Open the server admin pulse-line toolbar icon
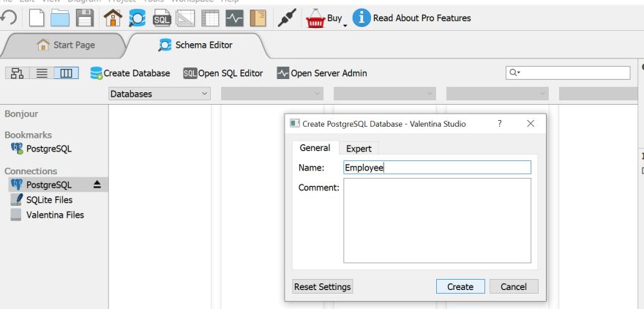Viewport: 644px width, 309px height. (234, 18)
